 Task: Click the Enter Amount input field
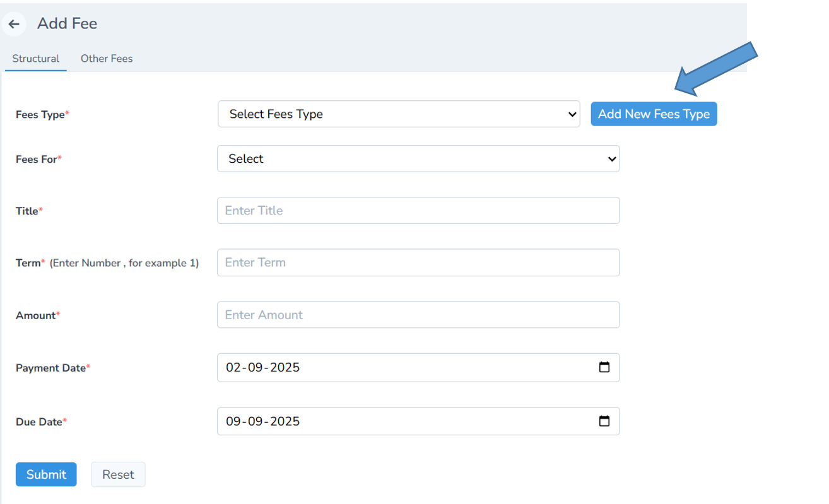pyautogui.click(x=418, y=315)
